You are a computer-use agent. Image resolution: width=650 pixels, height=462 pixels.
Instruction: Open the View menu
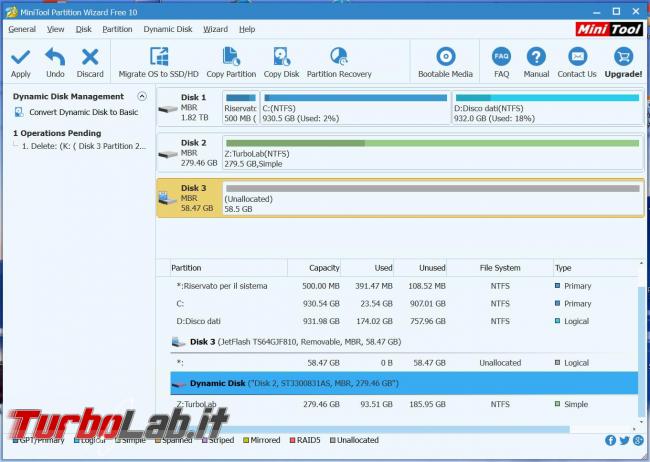tap(55, 29)
